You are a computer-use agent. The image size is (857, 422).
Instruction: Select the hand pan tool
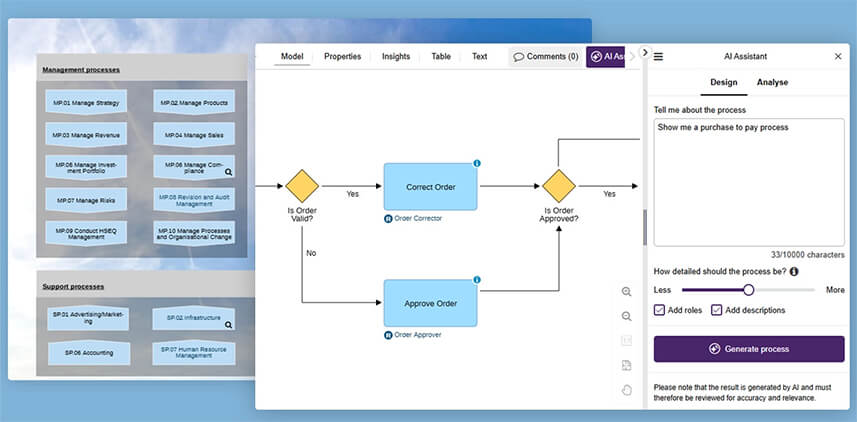627,390
